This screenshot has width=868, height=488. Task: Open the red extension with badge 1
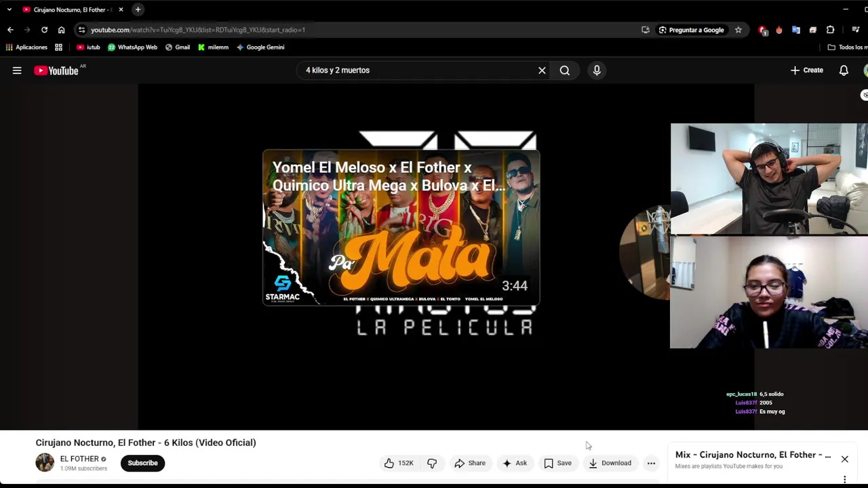(x=763, y=30)
